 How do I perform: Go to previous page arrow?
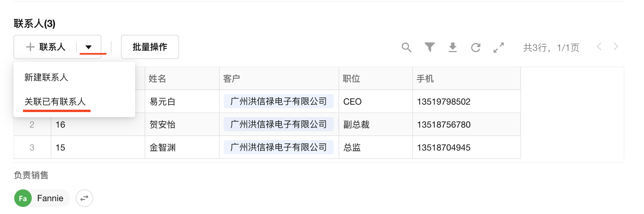[x=599, y=47]
